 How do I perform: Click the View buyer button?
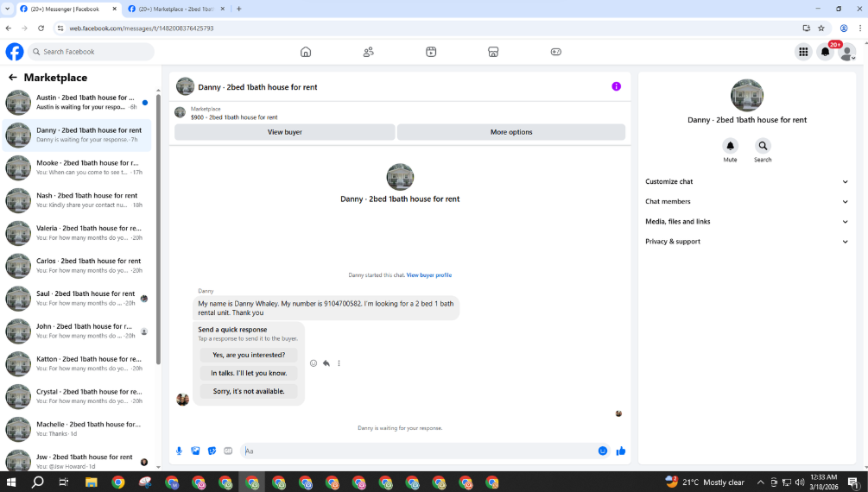coord(284,132)
